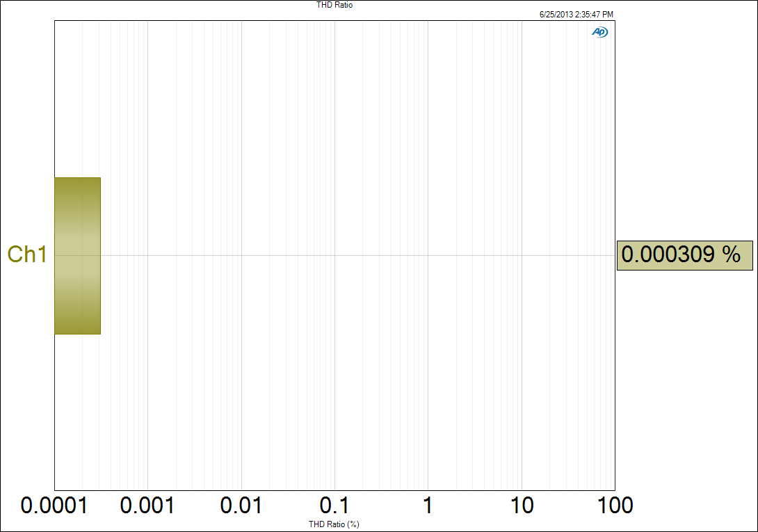
Task: Click the 0.001 axis tick label
Action: pyautogui.click(x=147, y=506)
